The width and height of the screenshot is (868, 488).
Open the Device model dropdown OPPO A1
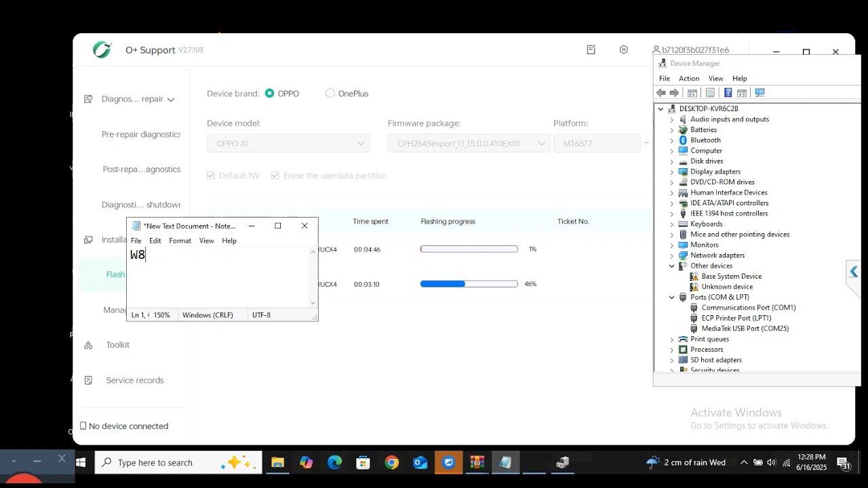(x=288, y=144)
